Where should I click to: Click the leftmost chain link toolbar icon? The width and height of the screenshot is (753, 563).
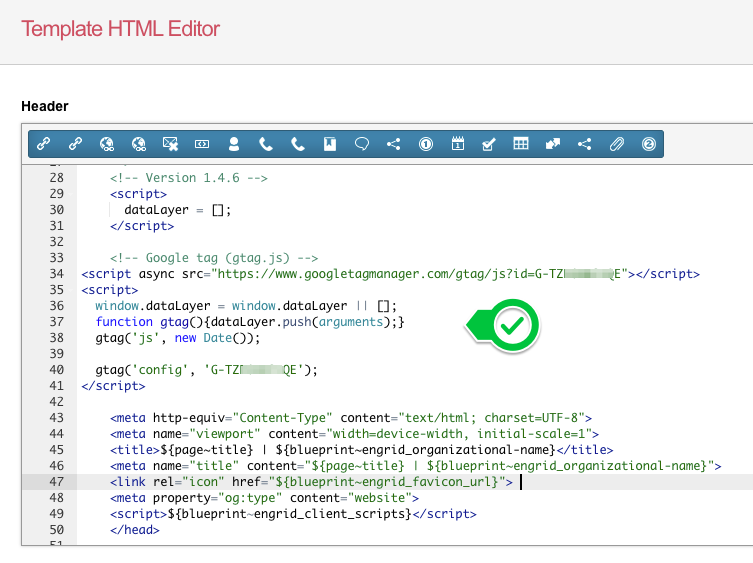(x=43, y=144)
